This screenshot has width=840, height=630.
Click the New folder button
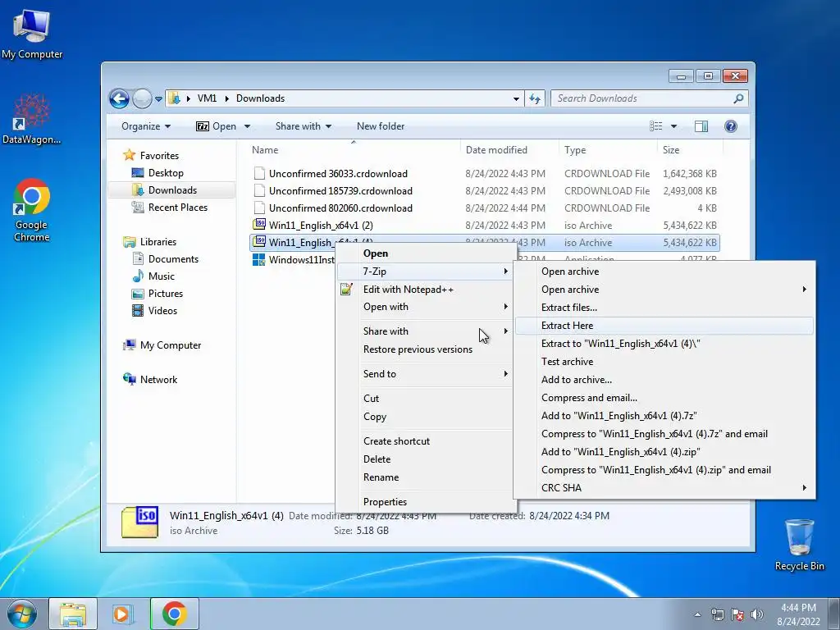click(x=381, y=126)
